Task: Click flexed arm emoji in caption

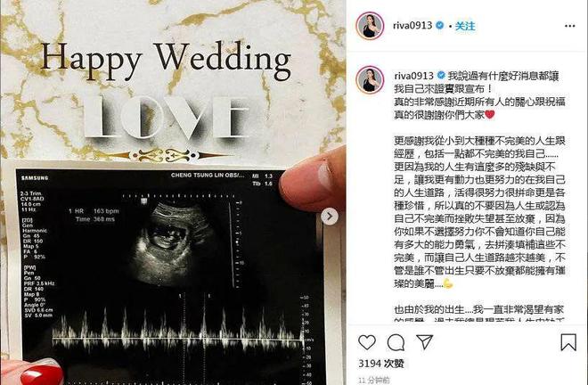Action: pyautogui.click(x=447, y=283)
